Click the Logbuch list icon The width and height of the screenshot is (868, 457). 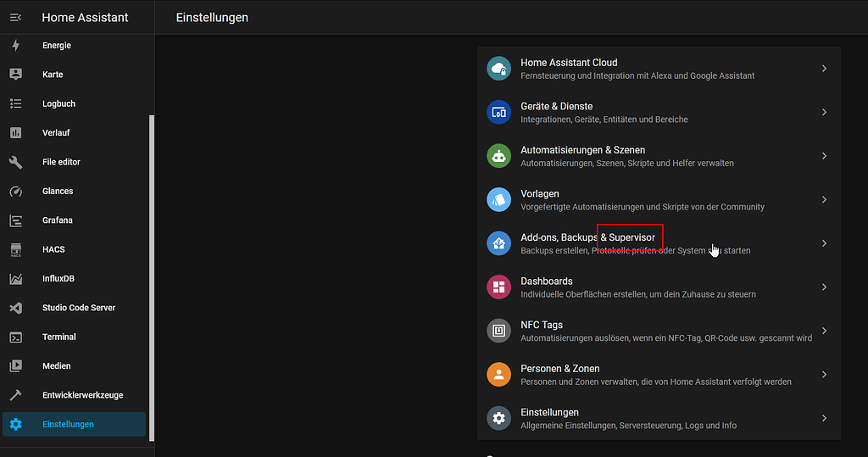click(15, 103)
